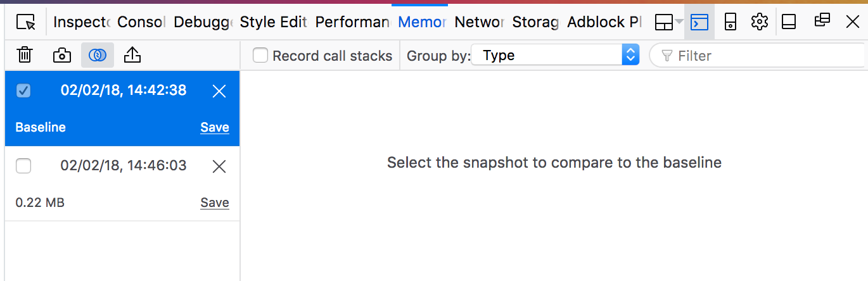The width and height of the screenshot is (868, 281).
Task: Switch to the Network tab
Action: click(x=480, y=23)
